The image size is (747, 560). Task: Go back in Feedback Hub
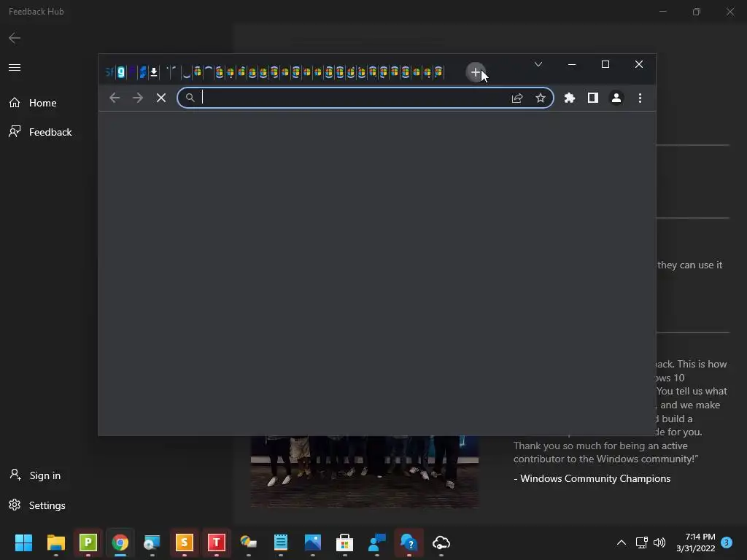tap(15, 38)
